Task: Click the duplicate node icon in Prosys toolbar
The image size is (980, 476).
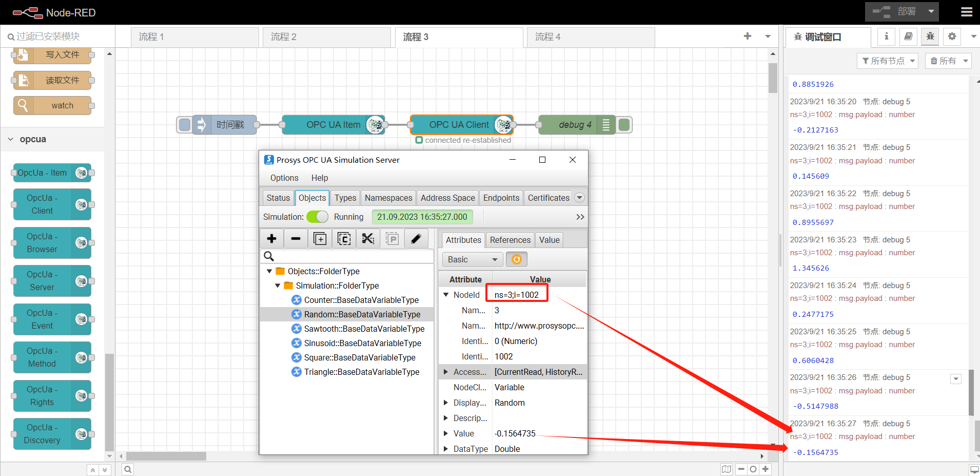Action: 320,239
